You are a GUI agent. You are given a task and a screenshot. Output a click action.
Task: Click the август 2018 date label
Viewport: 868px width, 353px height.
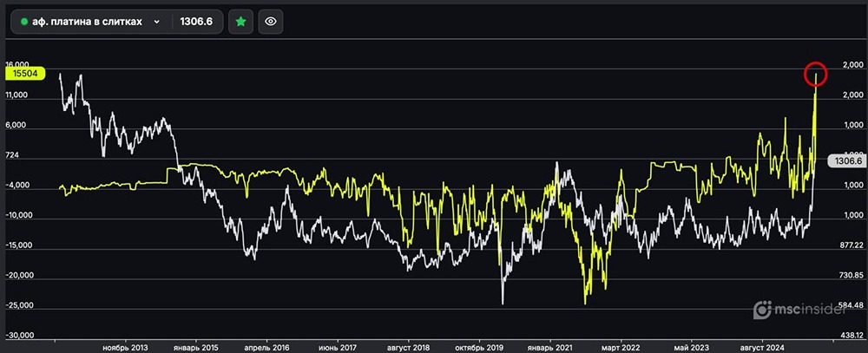[408, 348]
